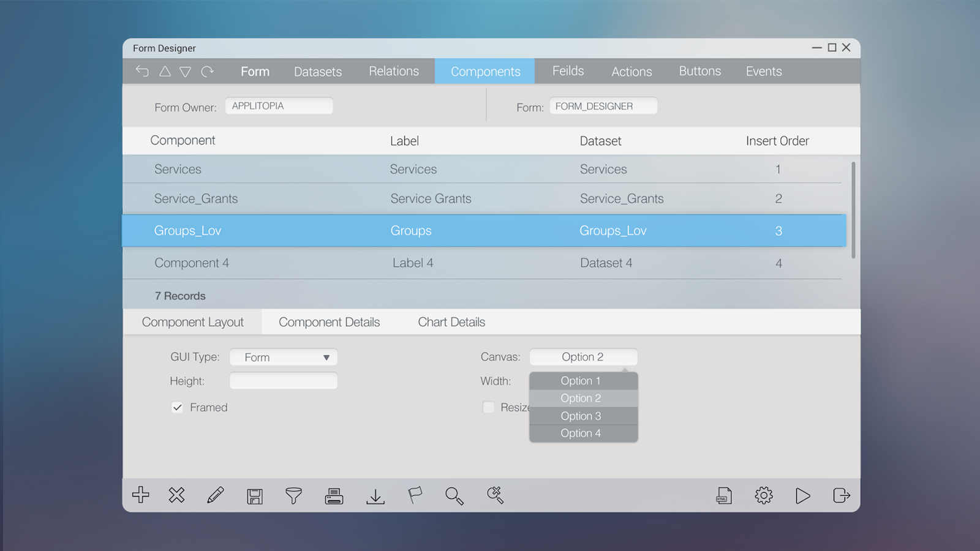The width and height of the screenshot is (980, 551).
Task: Open settings with the gear icon
Action: click(x=764, y=495)
